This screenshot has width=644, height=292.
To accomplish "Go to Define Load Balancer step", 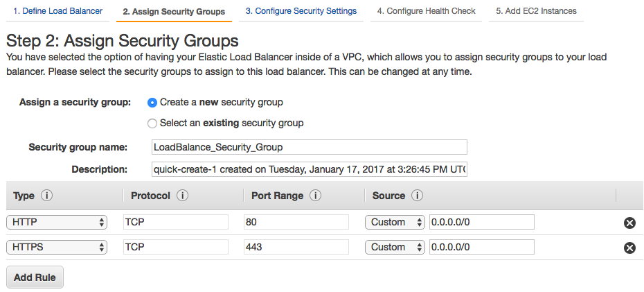I will point(57,11).
